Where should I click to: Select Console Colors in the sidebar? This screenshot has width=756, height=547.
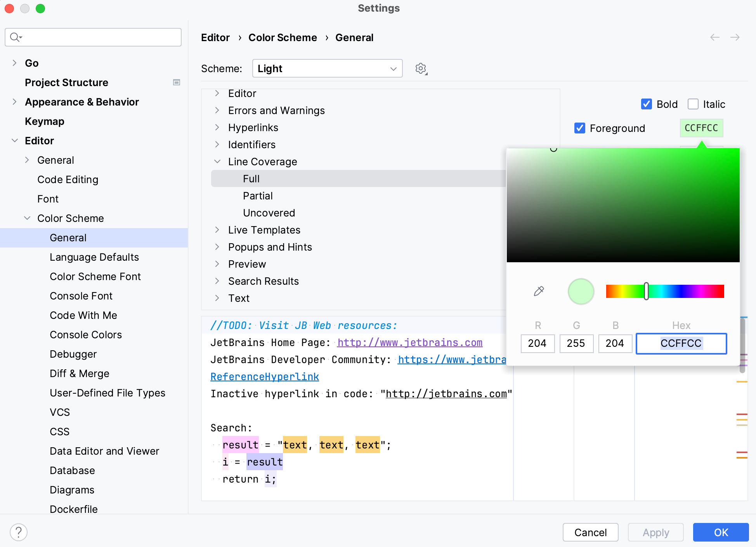pos(86,334)
